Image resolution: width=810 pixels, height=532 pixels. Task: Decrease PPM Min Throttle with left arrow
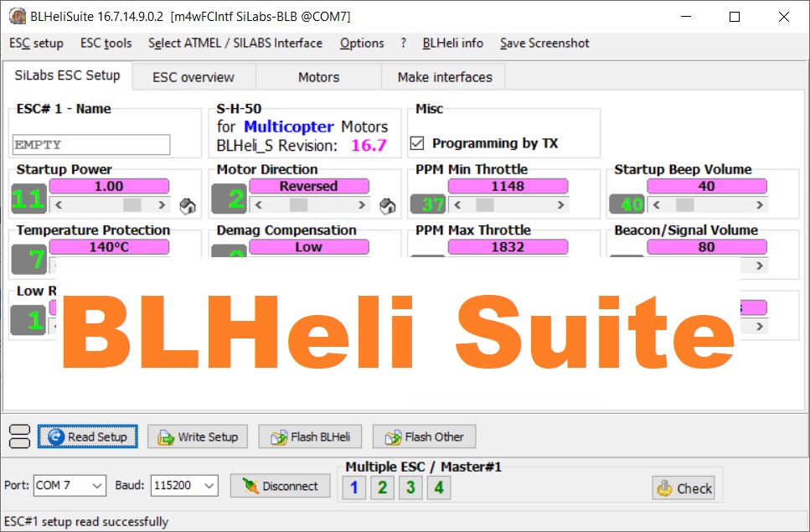(x=457, y=205)
